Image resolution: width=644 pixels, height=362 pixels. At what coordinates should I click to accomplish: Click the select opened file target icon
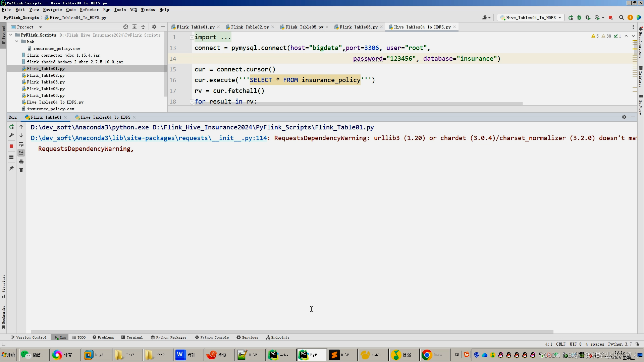coord(126,27)
